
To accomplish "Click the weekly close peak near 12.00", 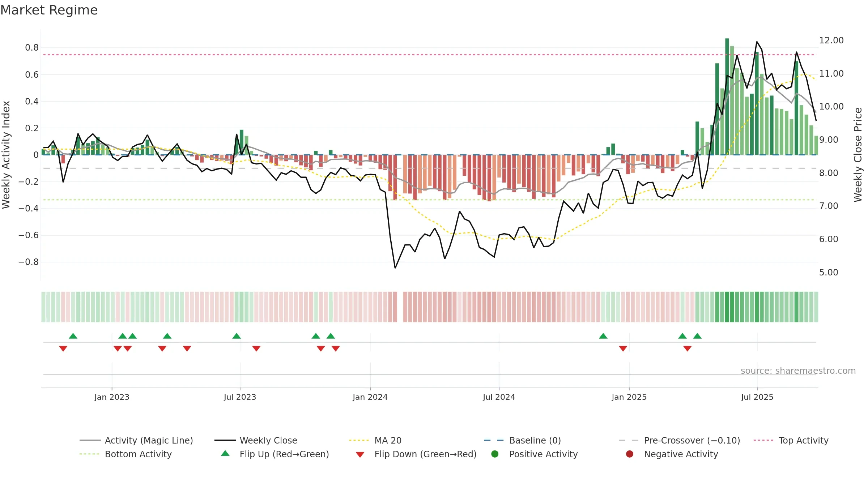I will tap(757, 42).
